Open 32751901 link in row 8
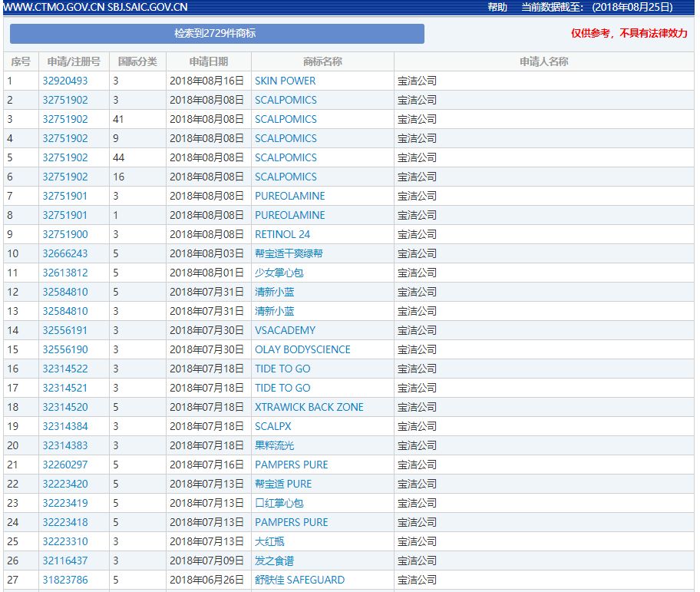This screenshot has height=592, width=700. coord(64,215)
